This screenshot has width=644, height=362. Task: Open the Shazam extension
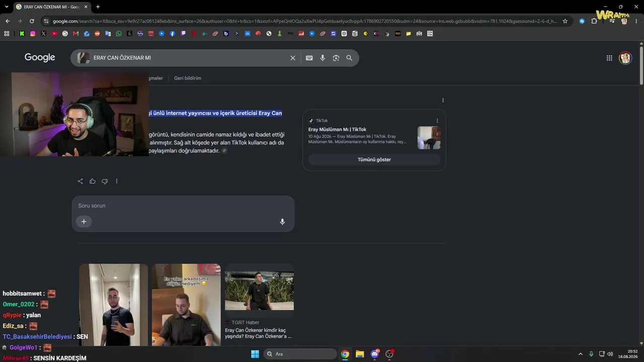pyautogui.click(x=582, y=21)
